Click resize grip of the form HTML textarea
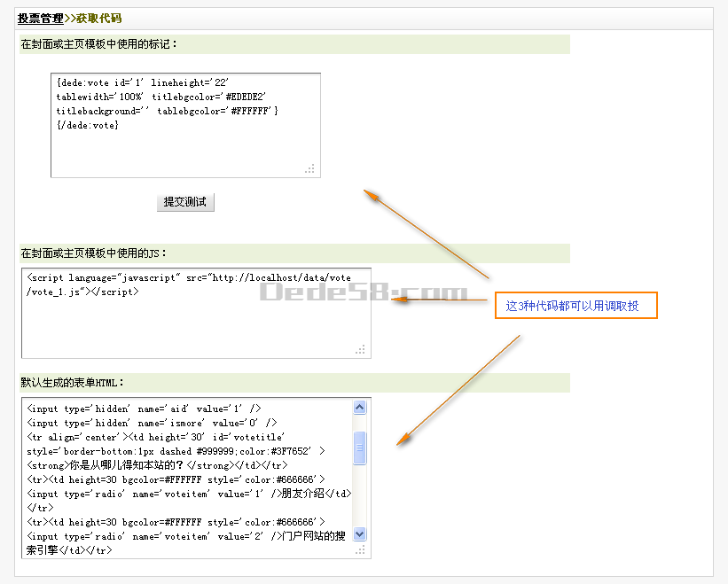This screenshot has height=584, width=728. [x=360, y=550]
